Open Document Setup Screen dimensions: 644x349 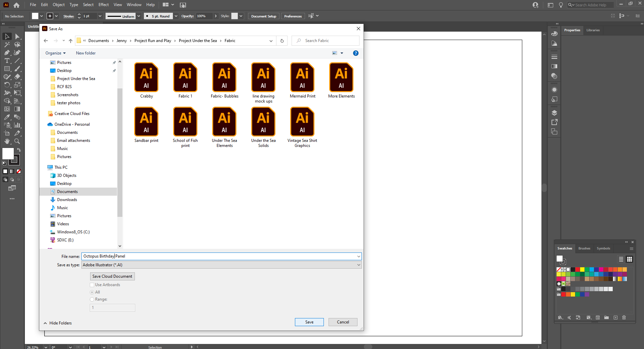(264, 16)
